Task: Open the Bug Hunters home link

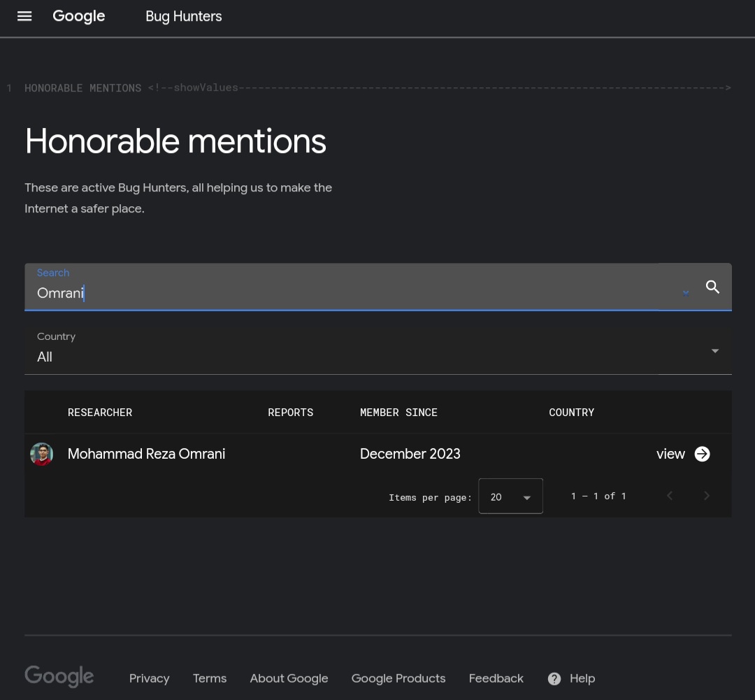Action: click(x=183, y=16)
